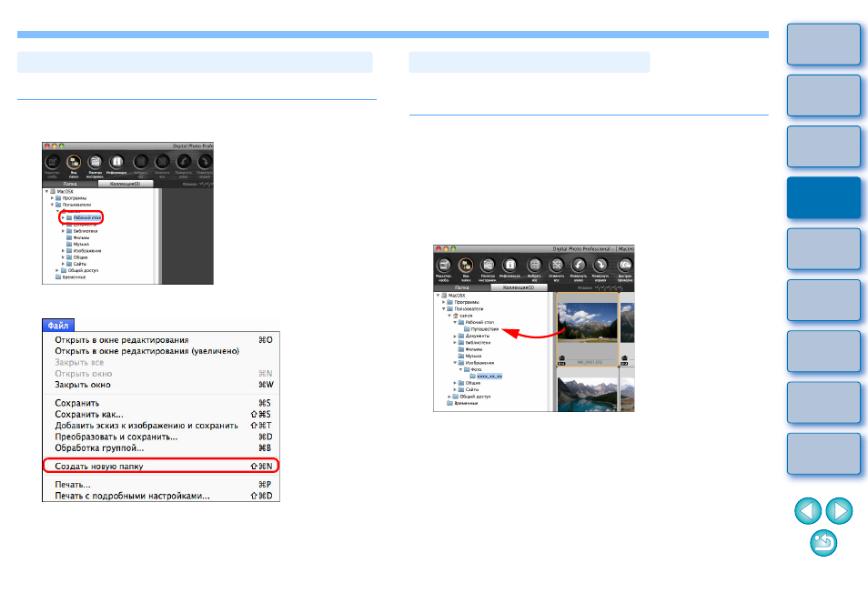This screenshot has height=613, width=868.
Task: Go to next page with right arrow
Action: [839, 510]
